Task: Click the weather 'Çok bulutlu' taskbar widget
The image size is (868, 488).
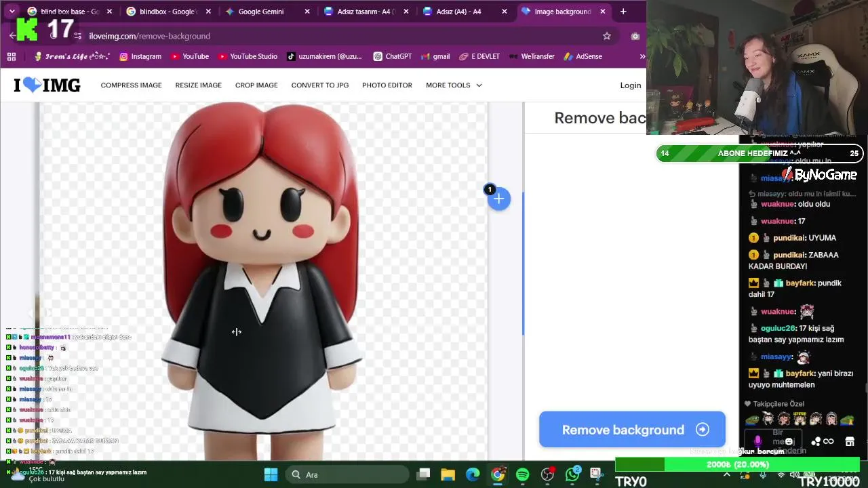Action: pyautogui.click(x=37, y=474)
